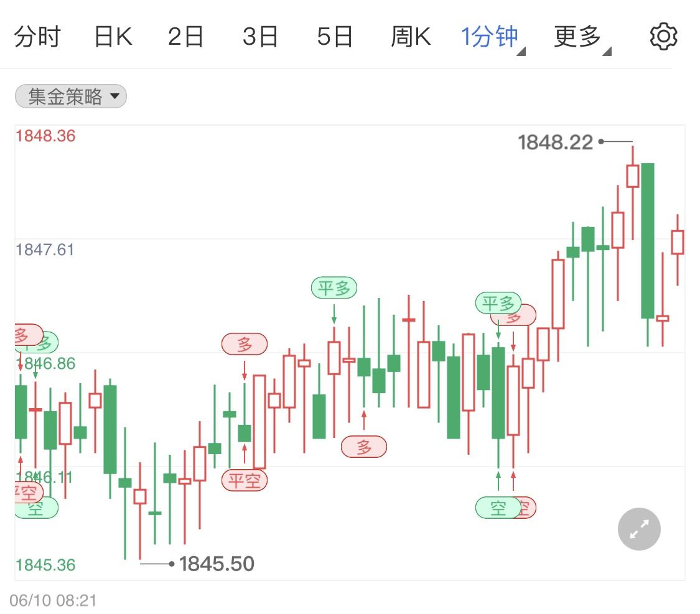Click the green 空 badge on the right
The image size is (700, 614).
pos(498,508)
